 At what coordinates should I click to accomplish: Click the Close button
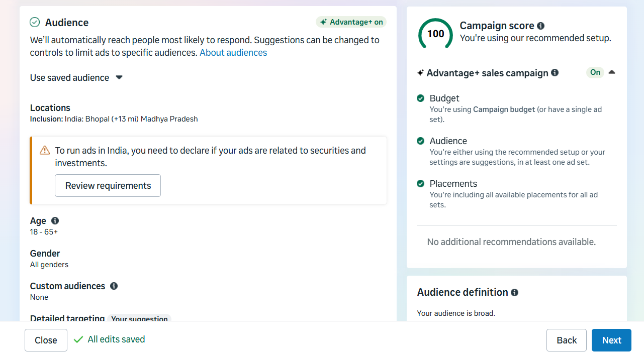tap(46, 340)
